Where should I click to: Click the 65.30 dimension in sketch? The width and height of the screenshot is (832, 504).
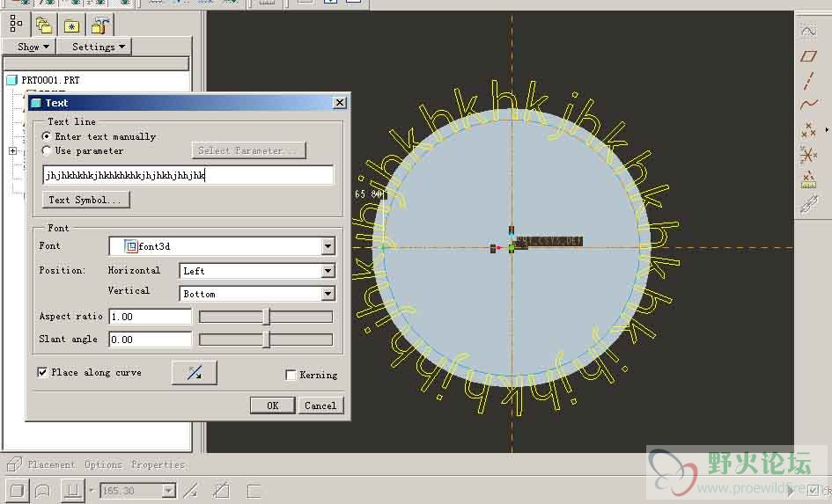click(369, 194)
